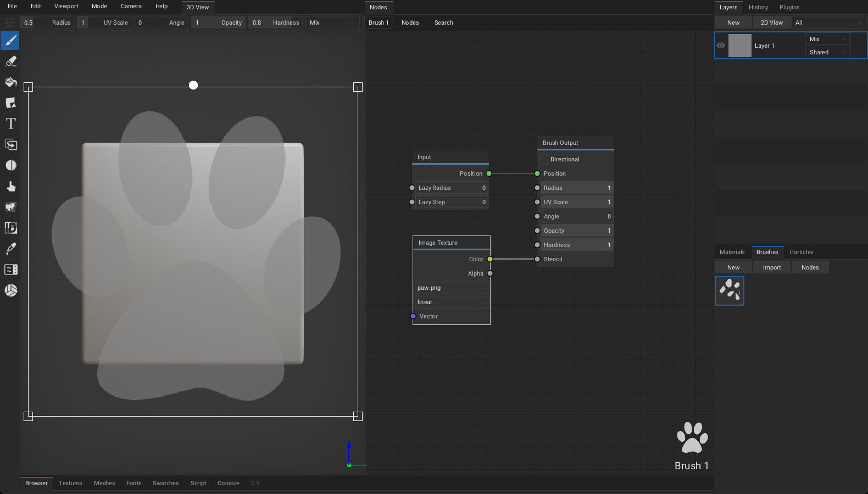Adjust the Radius slider in the brush header

(47, 23)
